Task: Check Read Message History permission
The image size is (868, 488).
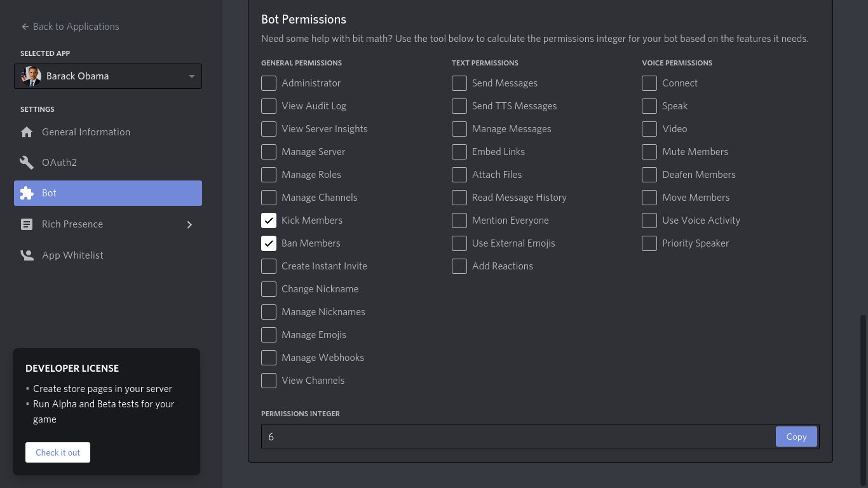Action: click(x=459, y=198)
